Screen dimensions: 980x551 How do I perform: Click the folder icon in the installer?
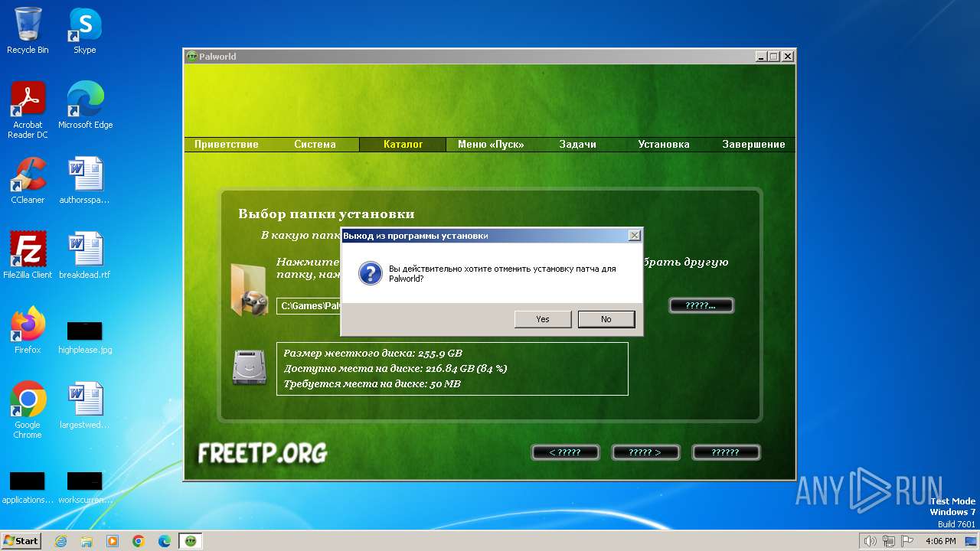(x=250, y=289)
